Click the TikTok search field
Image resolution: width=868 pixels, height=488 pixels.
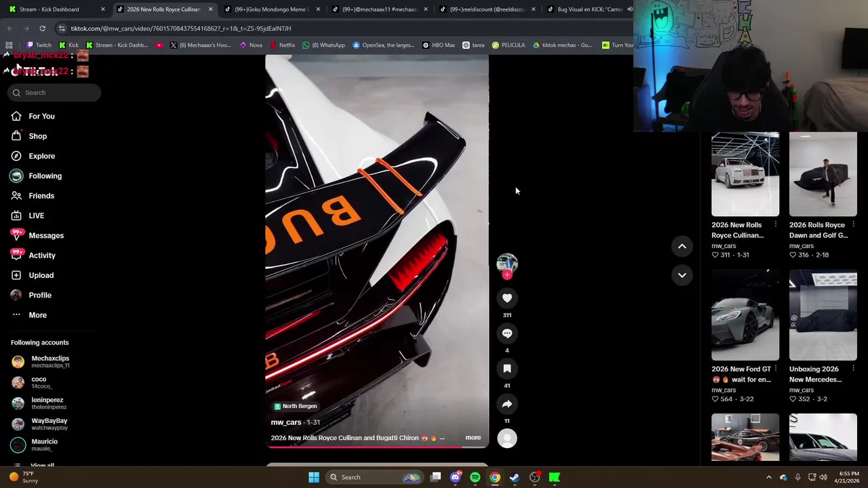point(54,93)
